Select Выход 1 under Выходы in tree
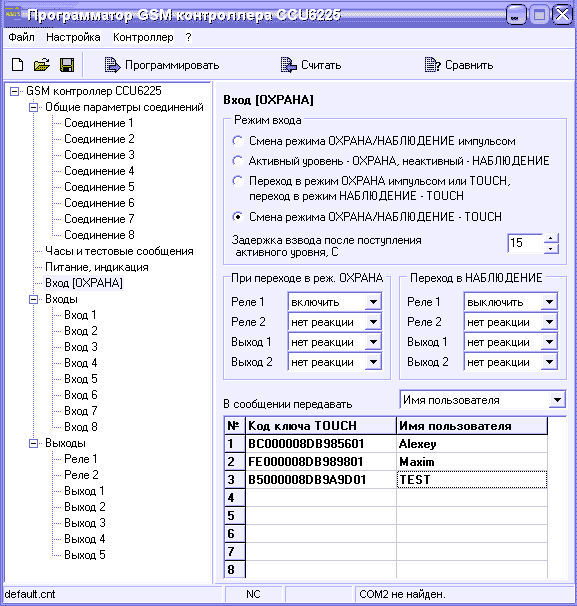The image size is (577, 606). pos(84,491)
